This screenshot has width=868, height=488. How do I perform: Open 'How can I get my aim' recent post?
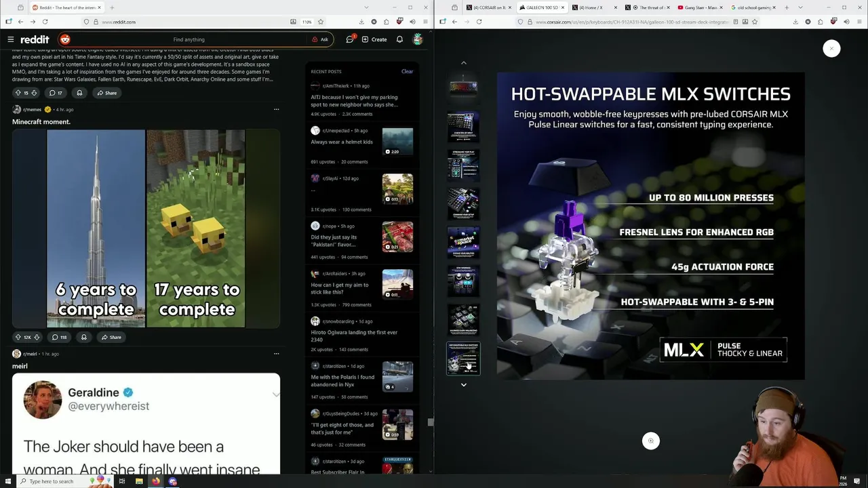tap(340, 288)
